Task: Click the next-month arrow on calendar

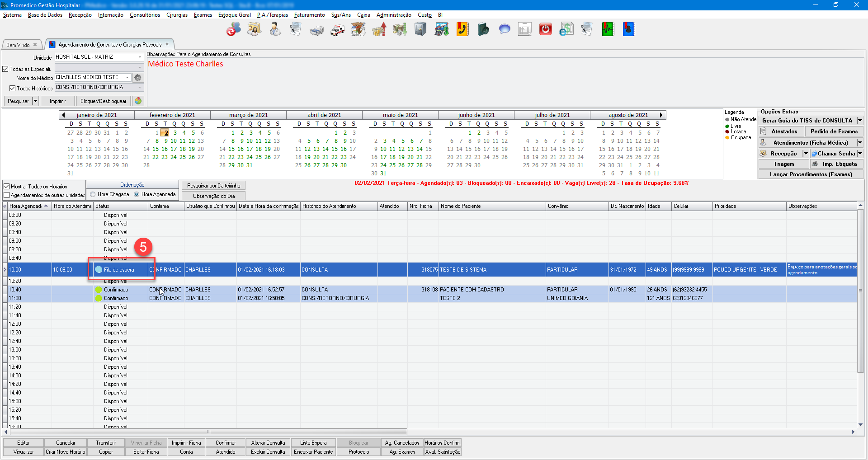Action: tap(661, 115)
